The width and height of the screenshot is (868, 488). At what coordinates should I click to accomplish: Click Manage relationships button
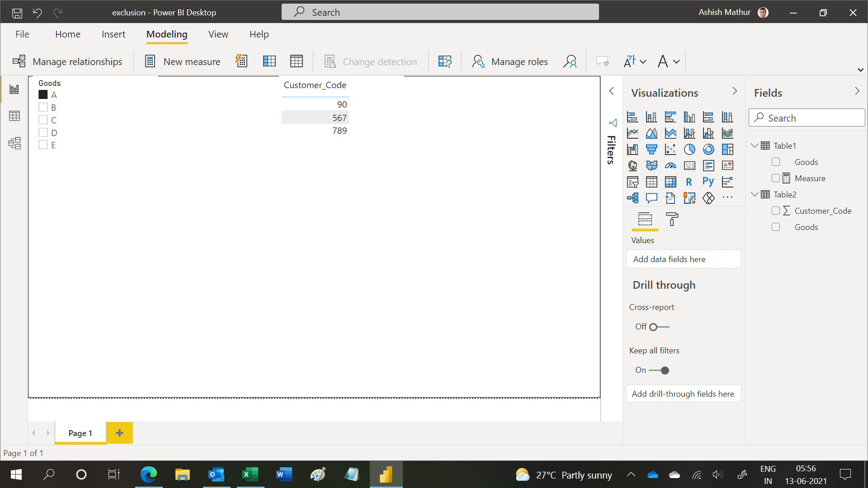pos(67,61)
